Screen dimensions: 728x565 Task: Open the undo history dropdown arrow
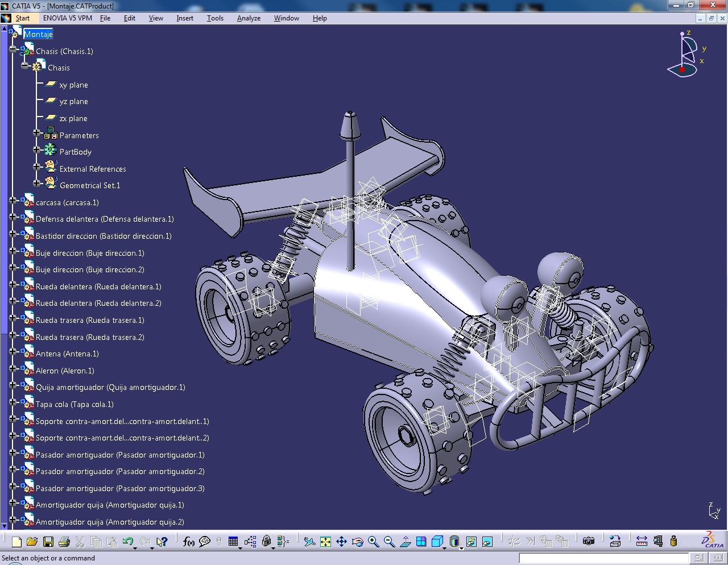135,548
